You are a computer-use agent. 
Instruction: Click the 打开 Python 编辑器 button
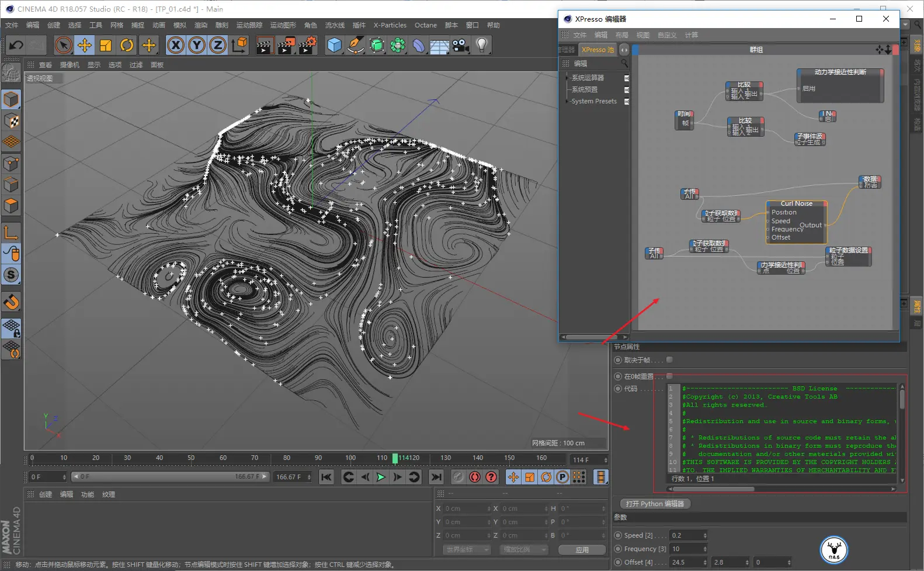point(655,504)
